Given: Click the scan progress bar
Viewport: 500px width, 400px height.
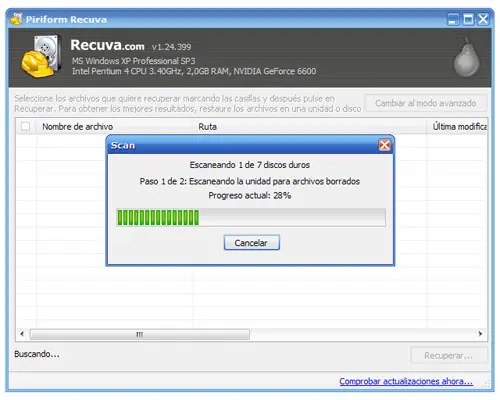Looking at the screenshot, I should point(251,217).
